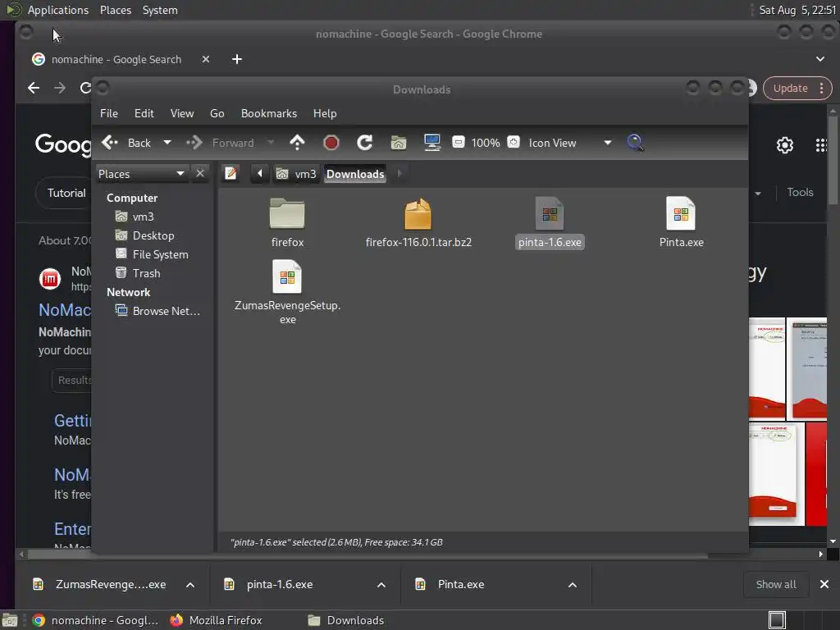Select the firefox-116.0.1.tar.bz2 archive
Screen dimensions: 840x630
[418, 213]
